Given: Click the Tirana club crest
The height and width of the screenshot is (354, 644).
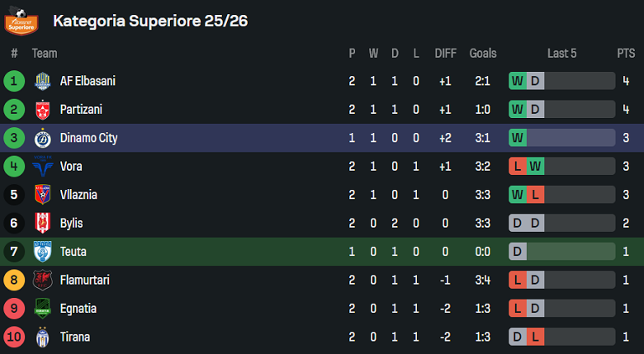Looking at the screenshot, I should point(42,337).
